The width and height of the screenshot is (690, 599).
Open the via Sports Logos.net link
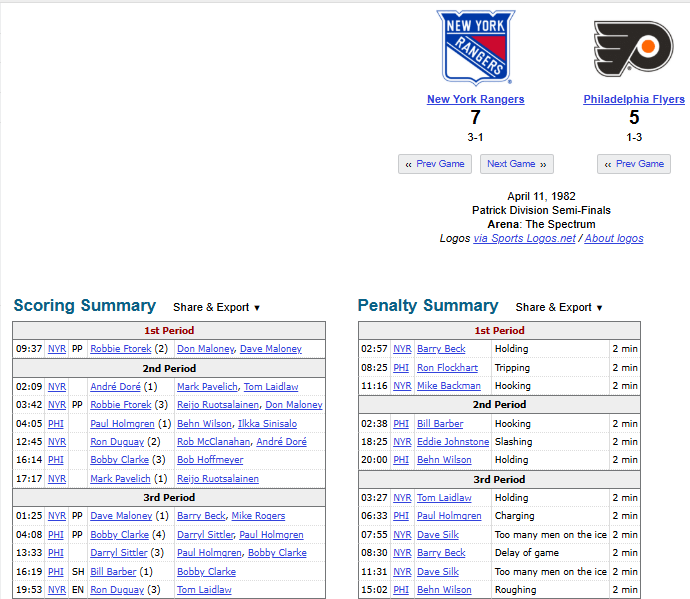pos(524,239)
